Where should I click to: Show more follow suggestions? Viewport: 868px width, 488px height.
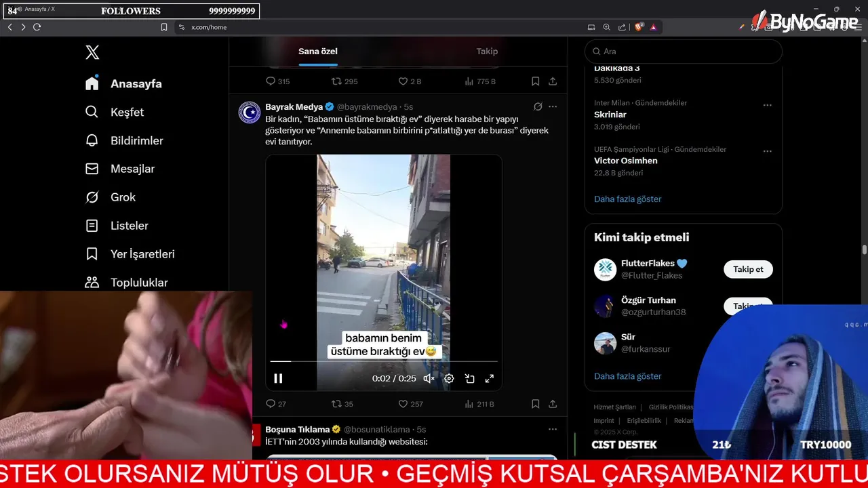(627, 376)
